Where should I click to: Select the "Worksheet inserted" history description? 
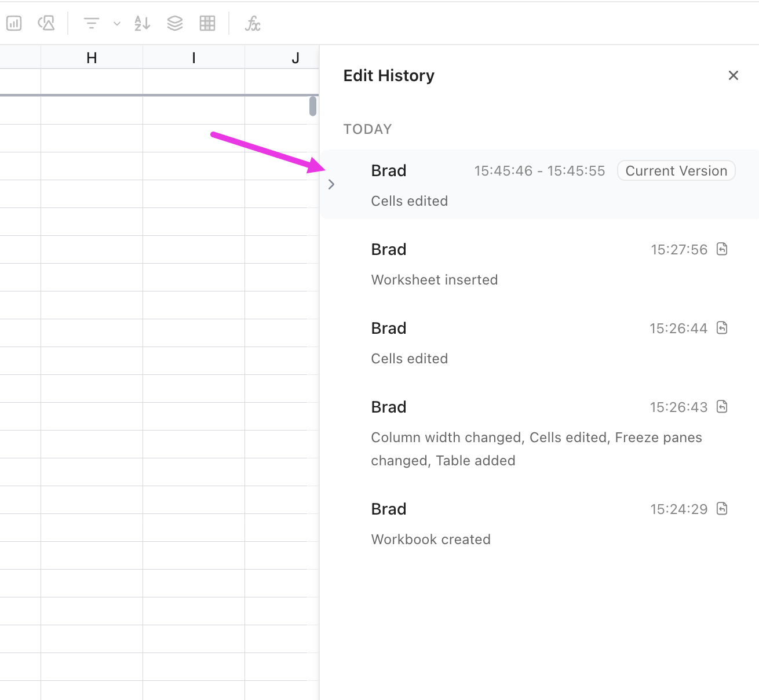point(435,280)
